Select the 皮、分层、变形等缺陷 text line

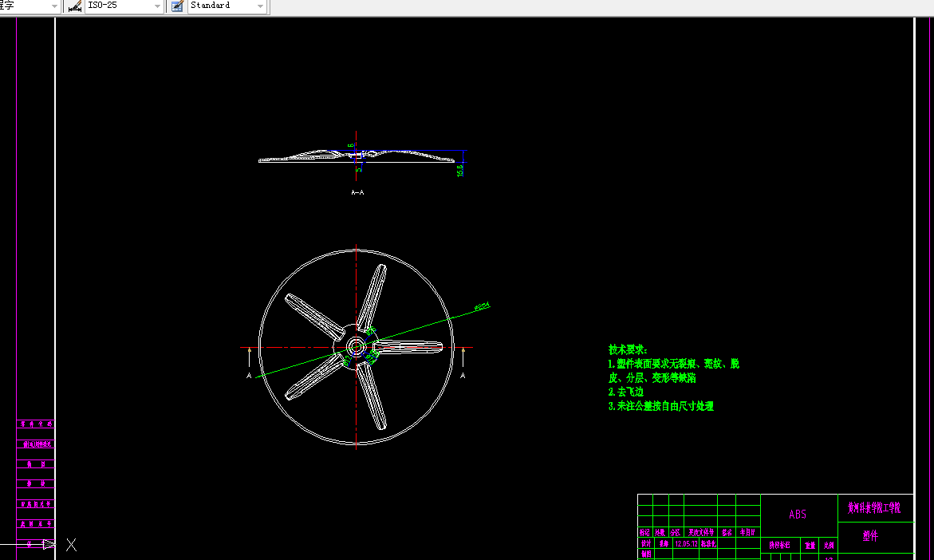652,377
